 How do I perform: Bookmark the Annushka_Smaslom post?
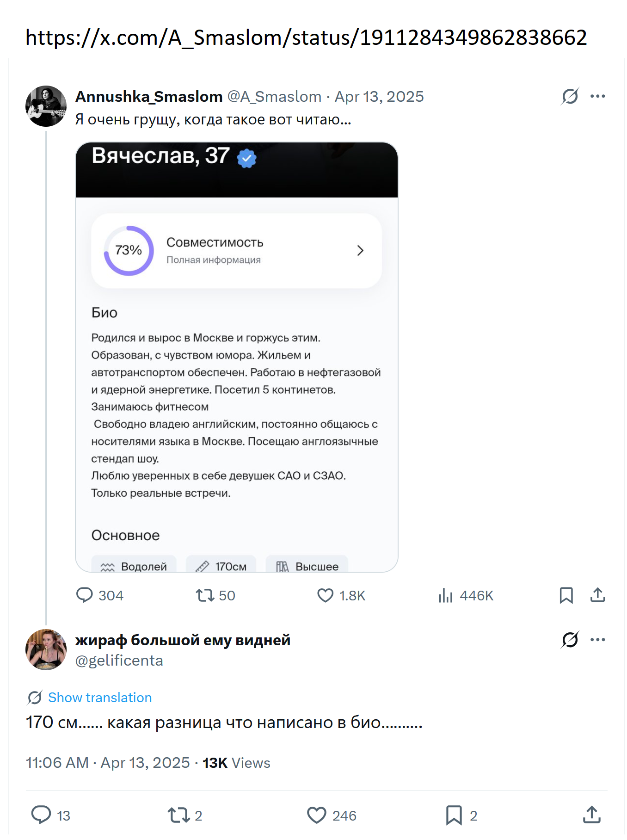[566, 595]
